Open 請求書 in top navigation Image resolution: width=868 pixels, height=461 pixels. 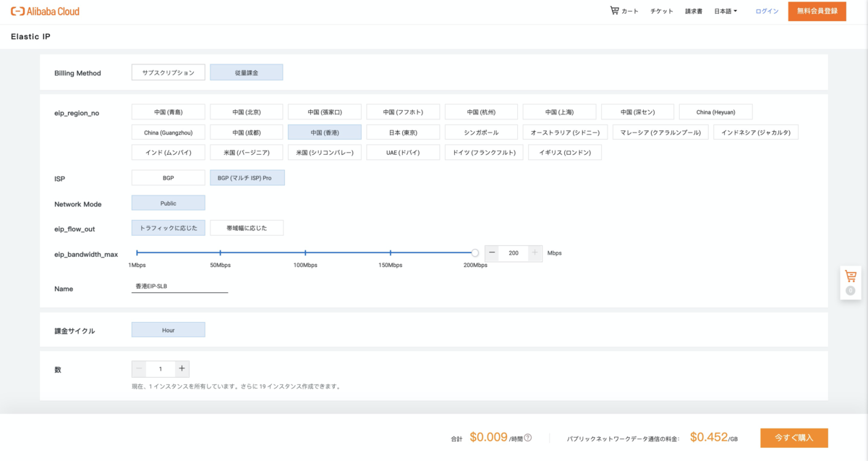(694, 12)
